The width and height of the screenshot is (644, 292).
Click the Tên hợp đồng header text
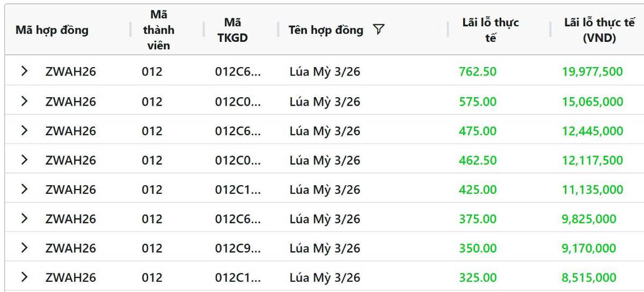point(326,30)
